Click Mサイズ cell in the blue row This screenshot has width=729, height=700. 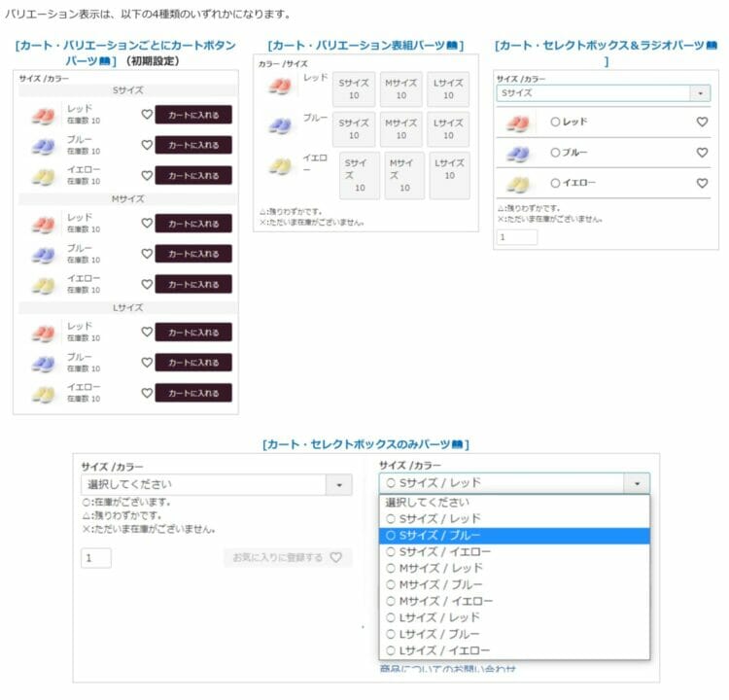[x=400, y=129]
